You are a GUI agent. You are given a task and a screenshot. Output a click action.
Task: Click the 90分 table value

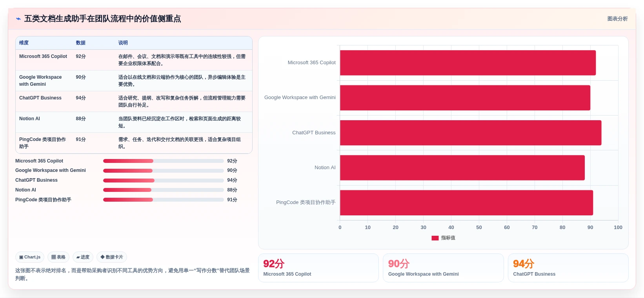click(x=81, y=77)
